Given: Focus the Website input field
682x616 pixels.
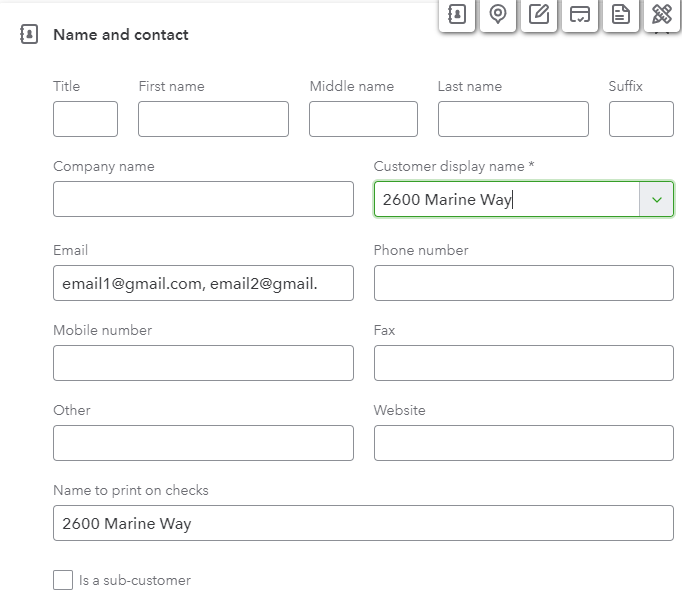Looking at the screenshot, I should [x=523, y=443].
